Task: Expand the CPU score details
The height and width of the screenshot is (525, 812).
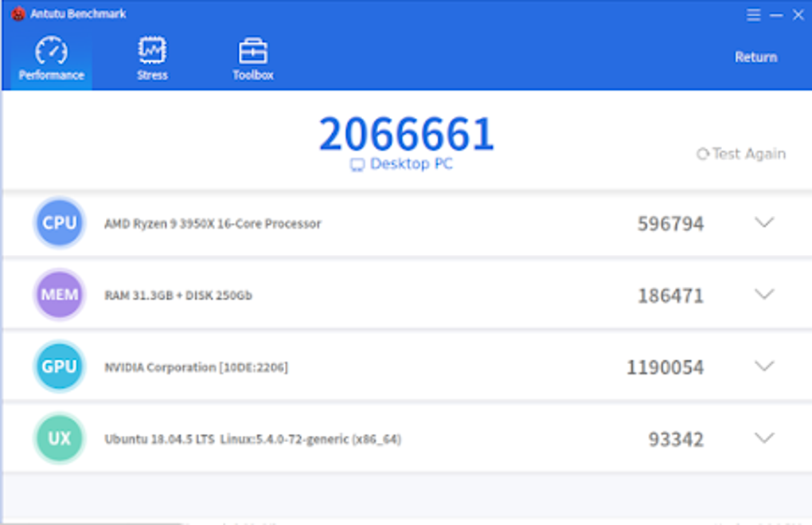Action: coord(763,223)
